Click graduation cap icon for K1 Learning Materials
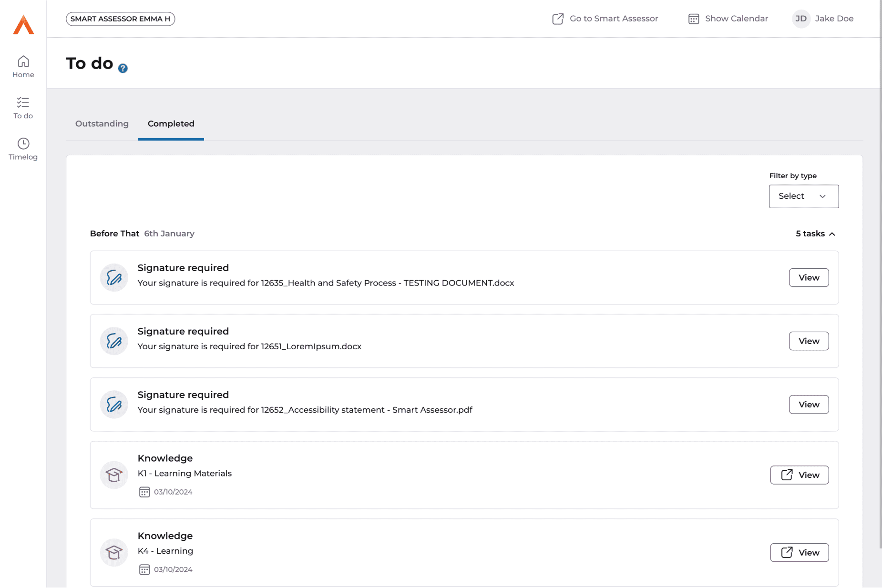882x588 pixels. coord(114,475)
